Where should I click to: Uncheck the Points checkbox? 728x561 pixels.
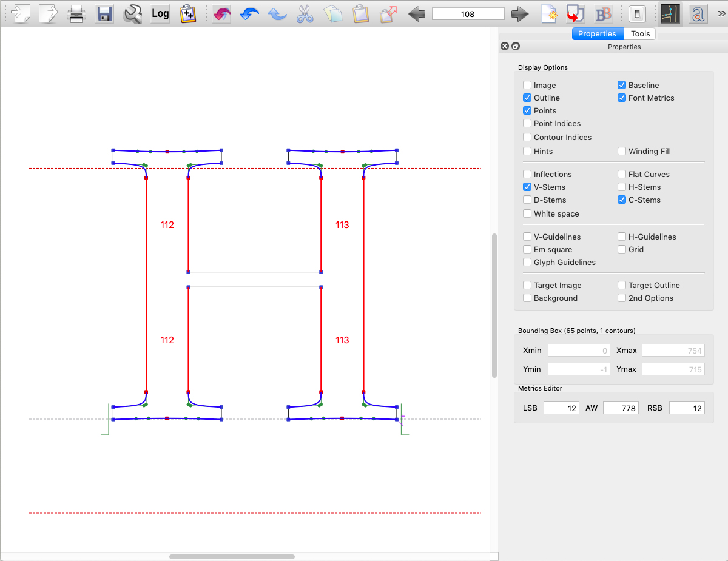(527, 111)
